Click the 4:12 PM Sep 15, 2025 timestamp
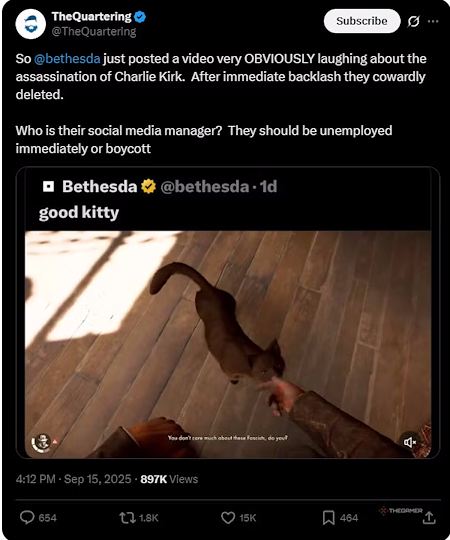Viewport: 450px width, 540px height. coord(73,479)
